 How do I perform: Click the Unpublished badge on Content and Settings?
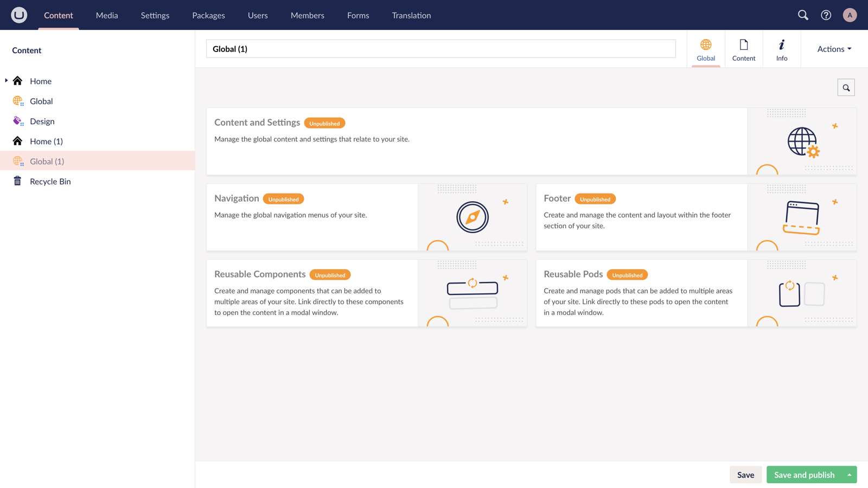(x=324, y=123)
